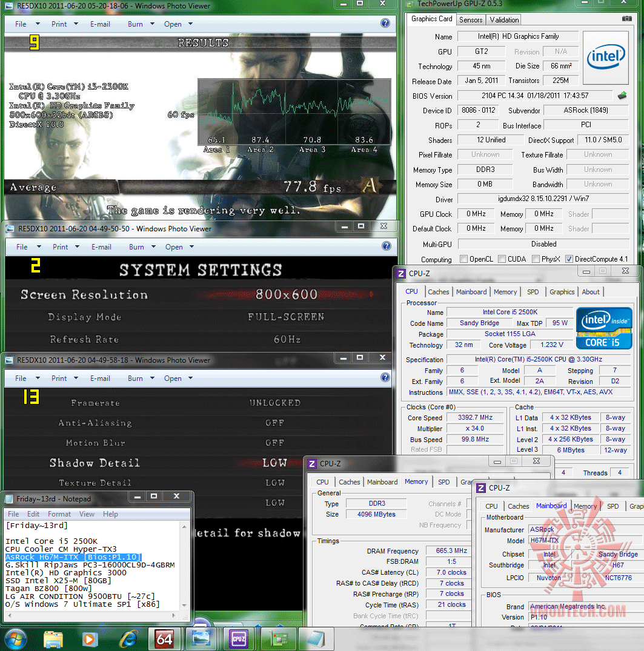The image size is (644, 651).
Task: Click help icon in the 05-20-18-06 Photo Viewer
Action: point(385,23)
